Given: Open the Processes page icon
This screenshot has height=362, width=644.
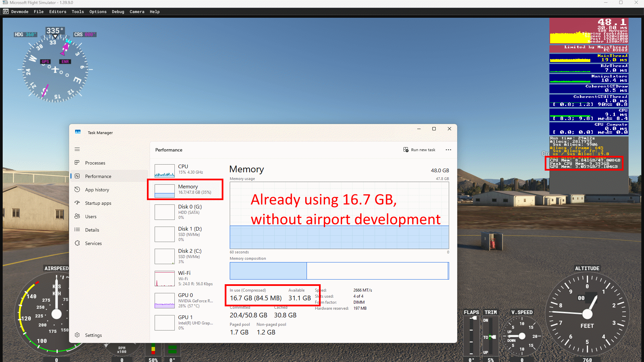Looking at the screenshot, I should (x=77, y=163).
